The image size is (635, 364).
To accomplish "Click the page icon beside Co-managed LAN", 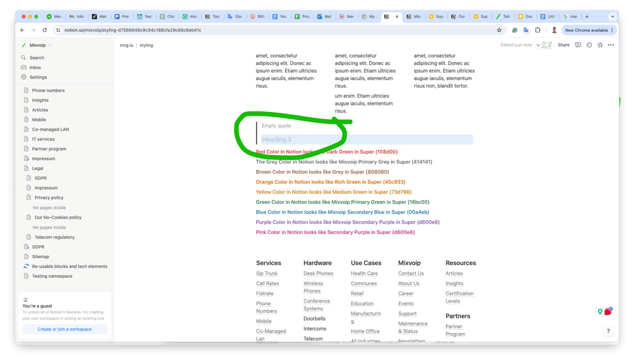I will pyautogui.click(x=26, y=129).
